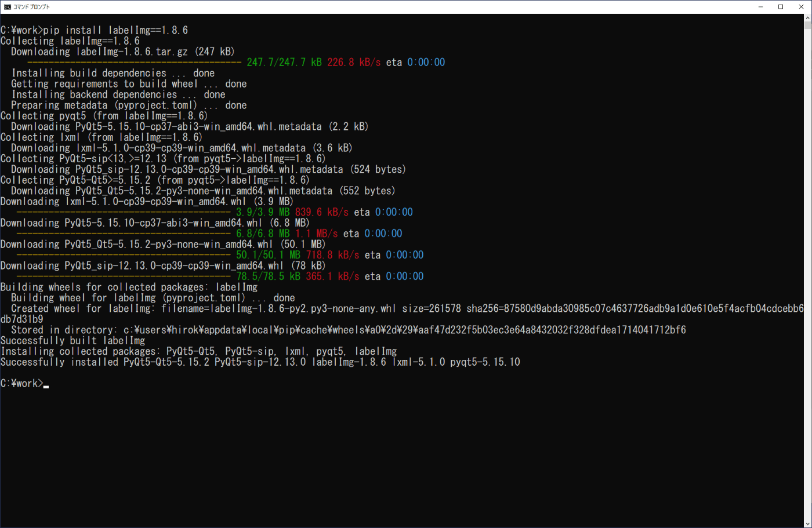Click 'Collecting PyQt5-sip<13,>=12.13' line
Image resolution: width=812 pixels, height=528 pixels.
click(x=163, y=159)
